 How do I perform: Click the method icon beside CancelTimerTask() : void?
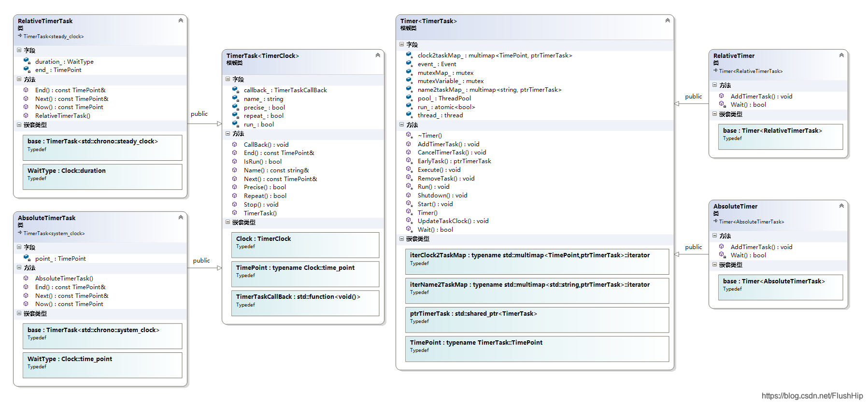409,152
